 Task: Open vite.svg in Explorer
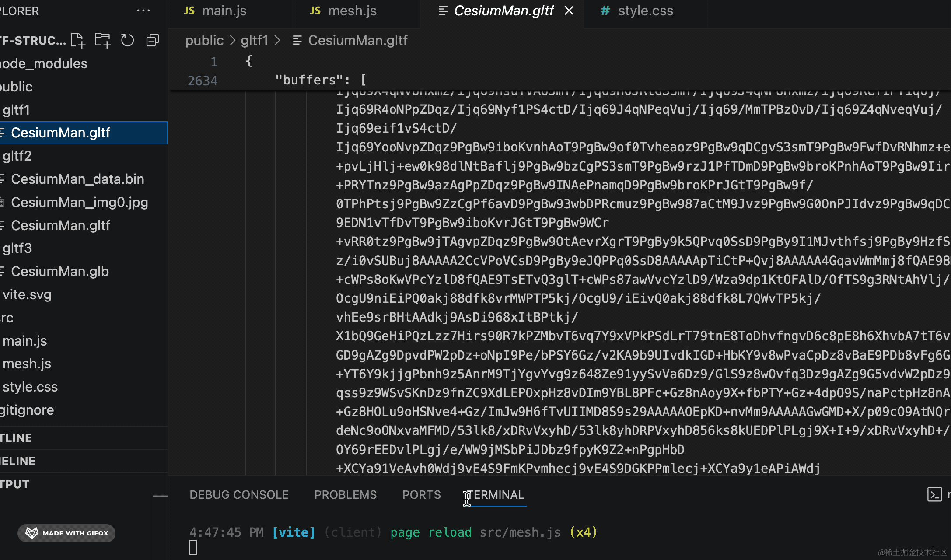pos(84,294)
